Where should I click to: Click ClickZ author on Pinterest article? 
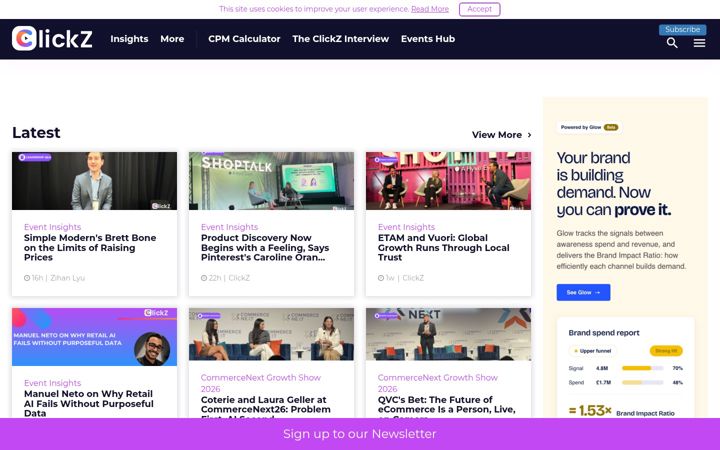239,278
